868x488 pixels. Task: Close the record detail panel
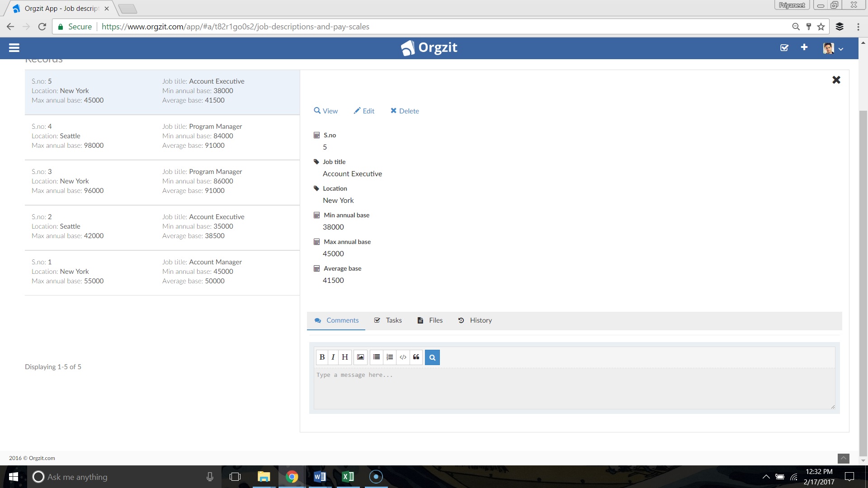[x=836, y=80]
